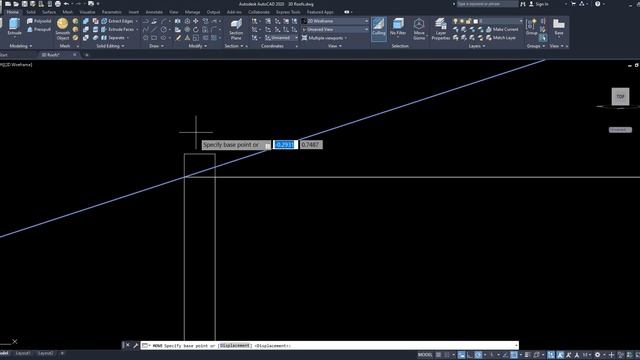The height and width of the screenshot is (360, 640).
Task: Expand the Groups panel
Action: (536, 46)
